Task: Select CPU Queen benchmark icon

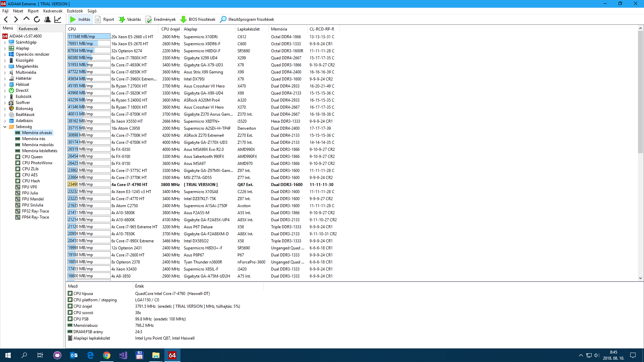Action: point(18,157)
